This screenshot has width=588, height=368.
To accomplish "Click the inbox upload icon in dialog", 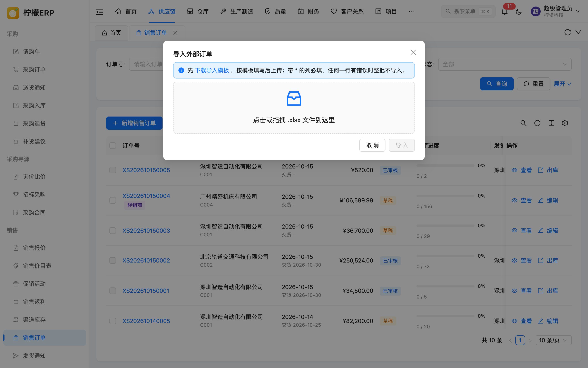I will point(294,98).
